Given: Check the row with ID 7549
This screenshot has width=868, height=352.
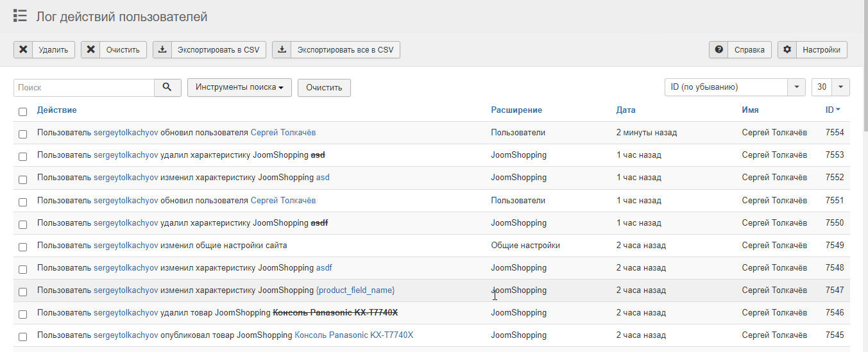Looking at the screenshot, I should 22,247.
